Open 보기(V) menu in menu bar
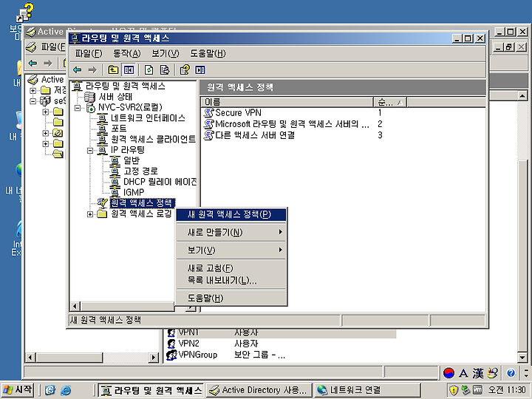This screenshot has width=532, height=399. tap(166, 54)
